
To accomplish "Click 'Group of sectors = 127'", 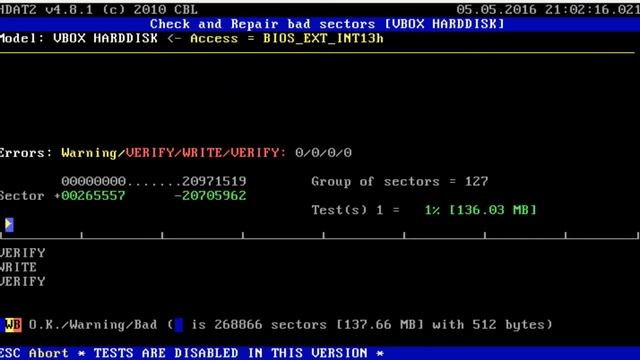I will pyautogui.click(x=400, y=182).
